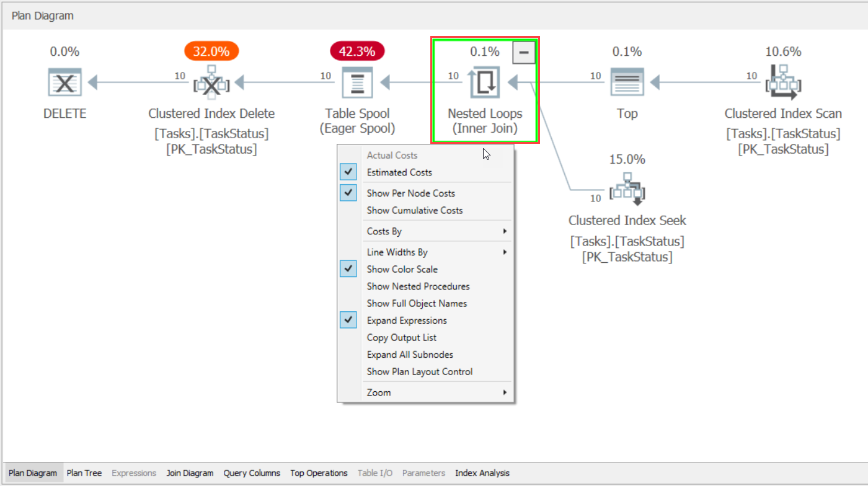Toggle the Estimated Costs option
868x486 pixels.
coord(426,172)
